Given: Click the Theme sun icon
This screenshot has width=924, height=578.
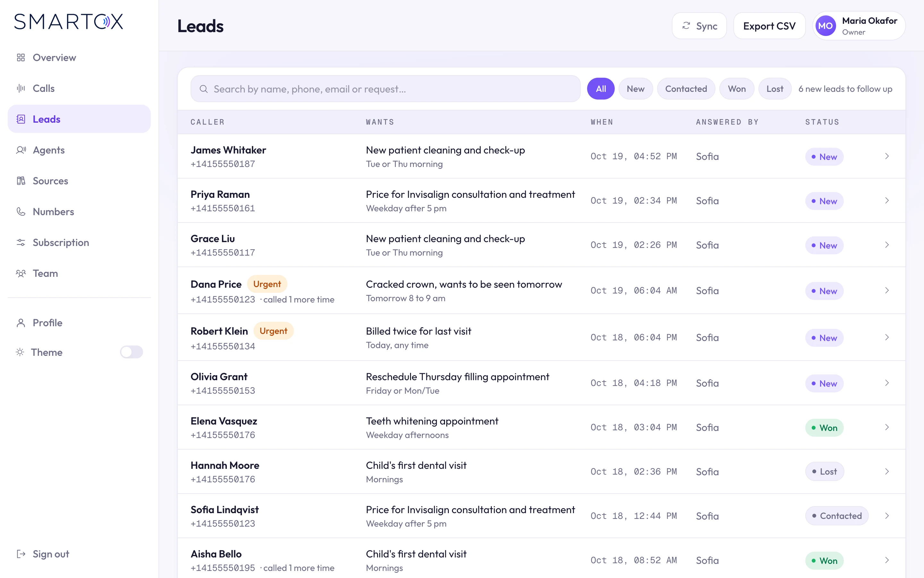Looking at the screenshot, I should [x=20, y=352].
